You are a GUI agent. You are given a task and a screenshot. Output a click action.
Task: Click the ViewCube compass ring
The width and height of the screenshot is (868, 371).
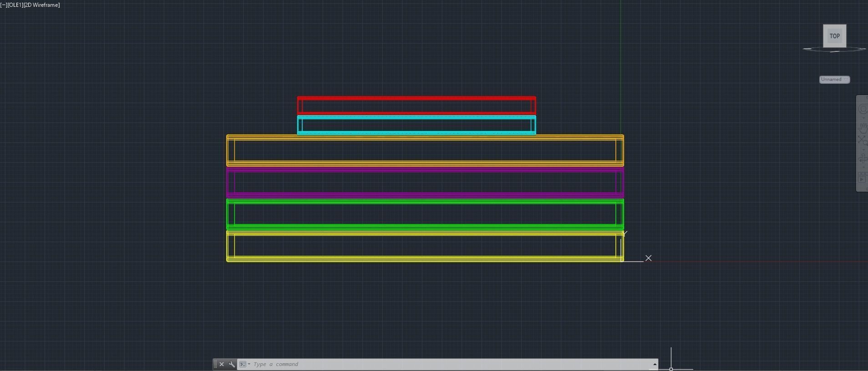[834, 50]
